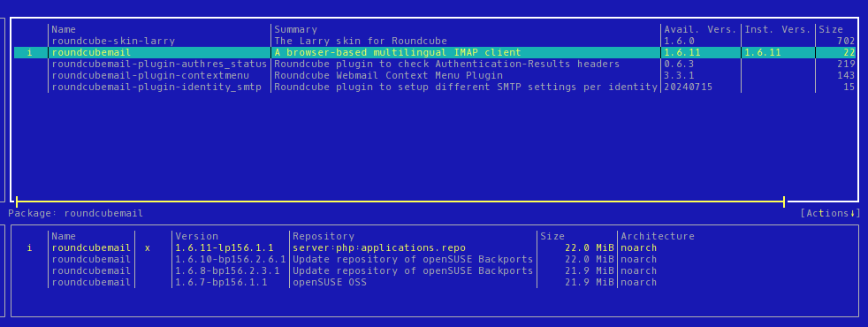Image resolution: width=868 pixels, height=327 pixels.
Task: Click the Avail. Vers. column header
Action: tap(700, 29)
